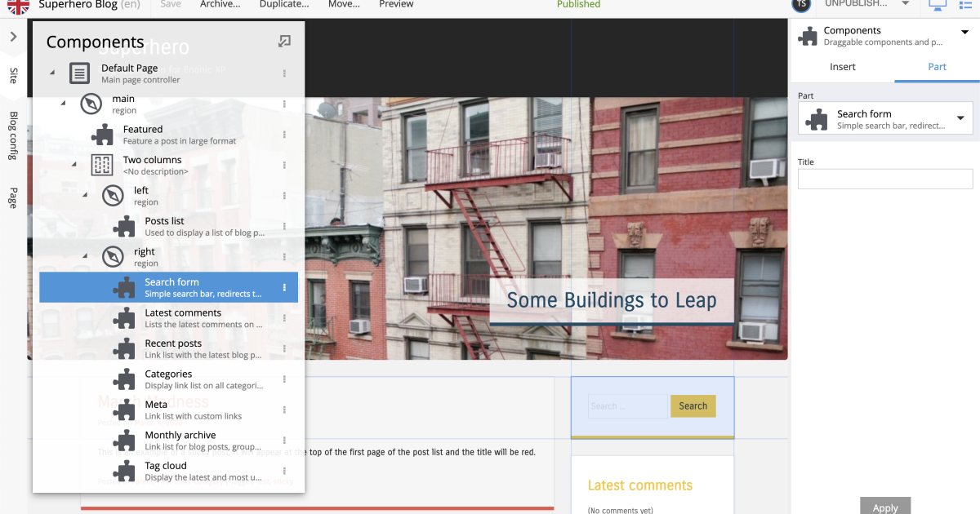This screenshot has height=514, width=980.
Task: Click the Default Page controller icon
Action: [79, 73]
